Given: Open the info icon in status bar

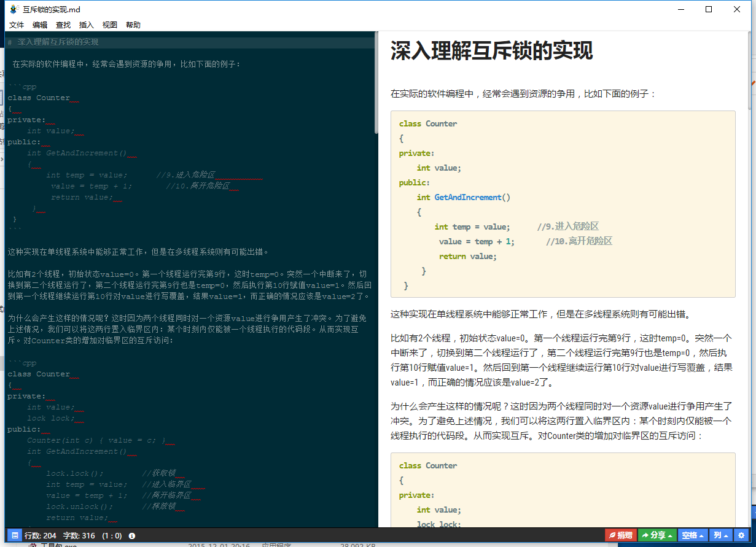Looking at the screenshot, I should pyautogui.click(x=131, y=536).
